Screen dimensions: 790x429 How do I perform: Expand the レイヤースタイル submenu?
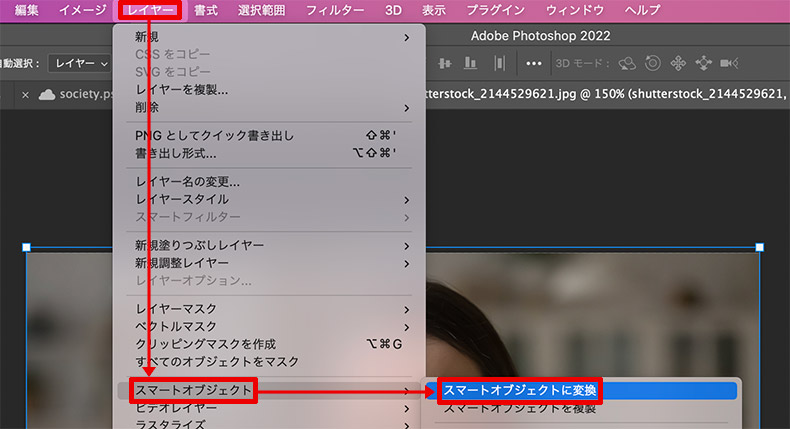tap(271, 199)
